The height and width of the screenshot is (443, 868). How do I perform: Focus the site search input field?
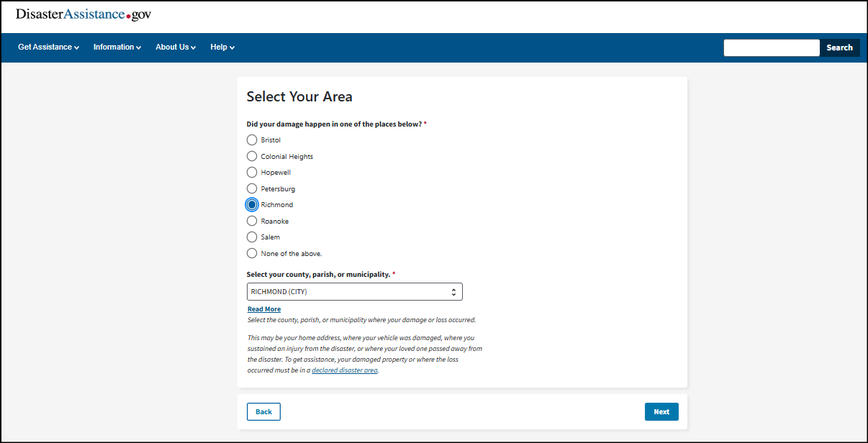point(771,47)
